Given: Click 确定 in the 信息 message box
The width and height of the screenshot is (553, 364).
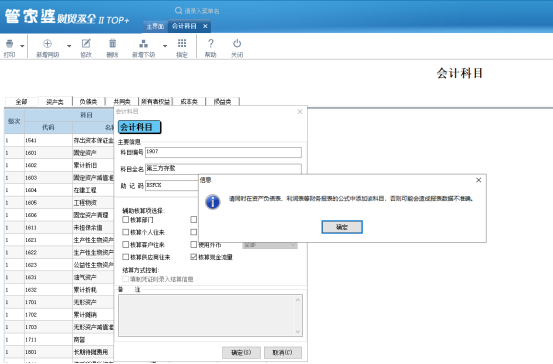Looking at the screenshot, I should [342, 227].
